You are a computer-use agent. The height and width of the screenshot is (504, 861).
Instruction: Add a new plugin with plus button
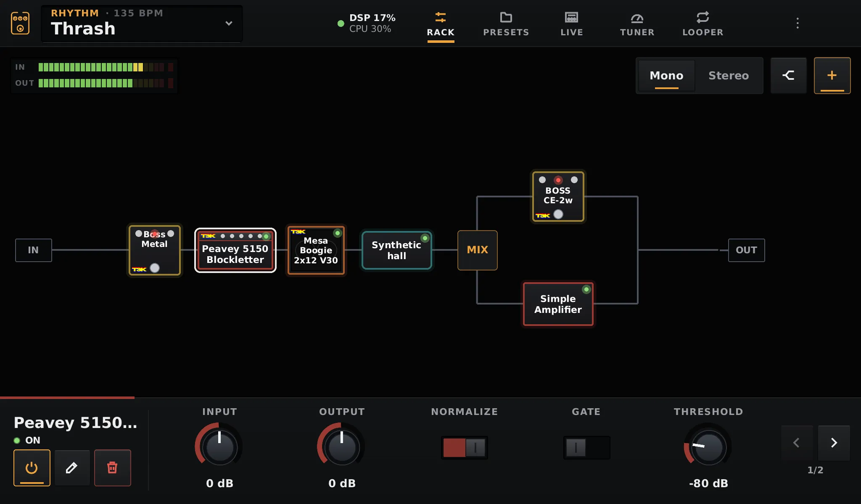832,76
